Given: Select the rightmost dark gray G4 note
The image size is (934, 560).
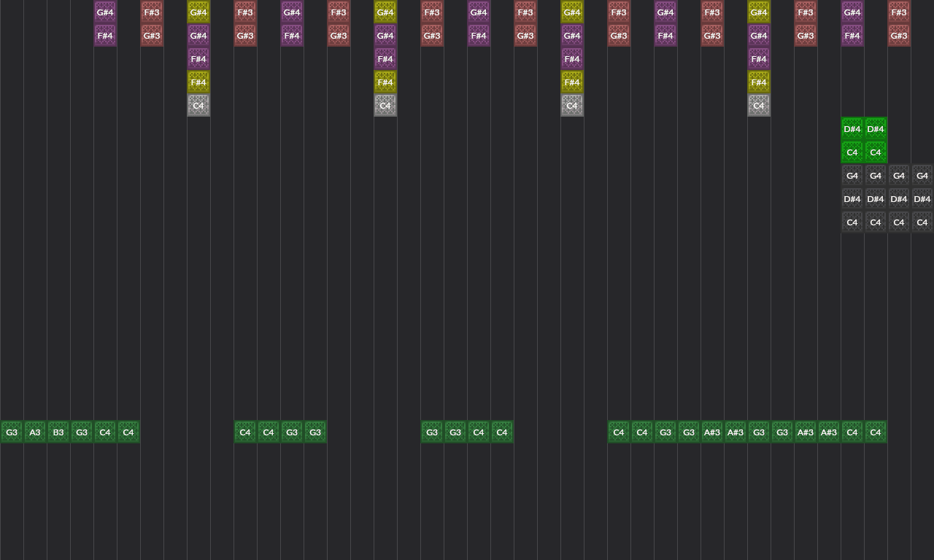Looking at the screenshot, I should point(922,176).
